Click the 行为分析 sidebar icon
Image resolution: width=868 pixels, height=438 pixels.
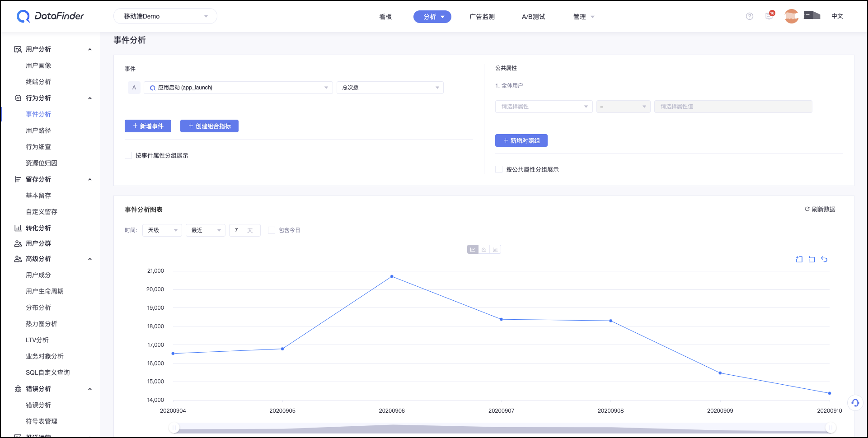coord(18,98)
